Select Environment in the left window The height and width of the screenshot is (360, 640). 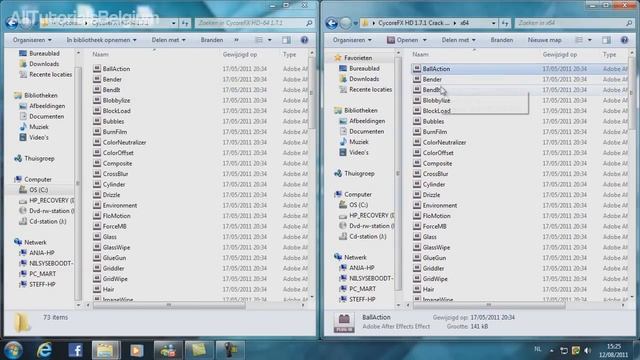click(120, 205)
